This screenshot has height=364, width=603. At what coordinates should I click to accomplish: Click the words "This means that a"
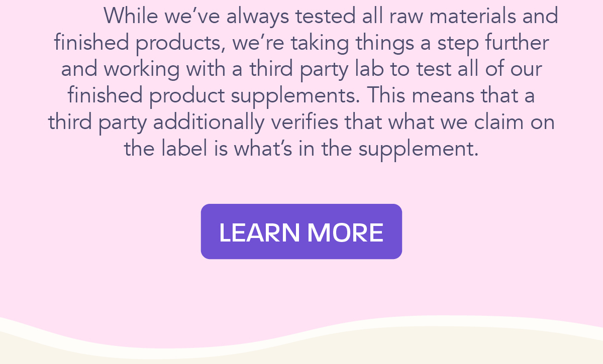451,95
